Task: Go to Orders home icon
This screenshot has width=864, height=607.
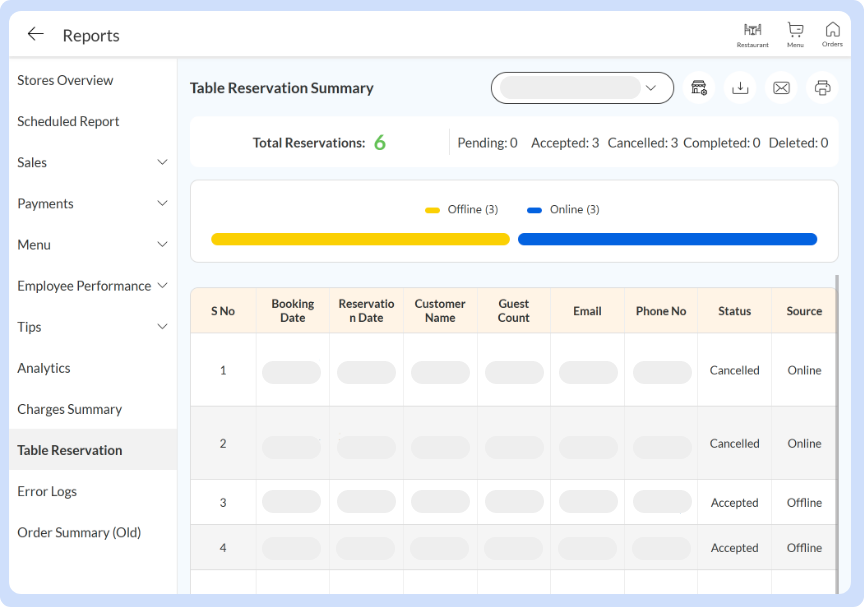Action: tap(832, 33)
